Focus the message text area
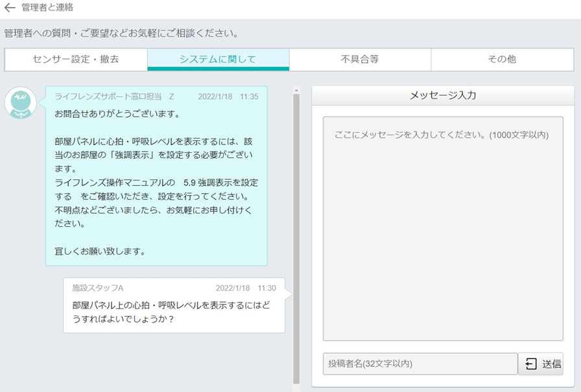 pos(443,229)
